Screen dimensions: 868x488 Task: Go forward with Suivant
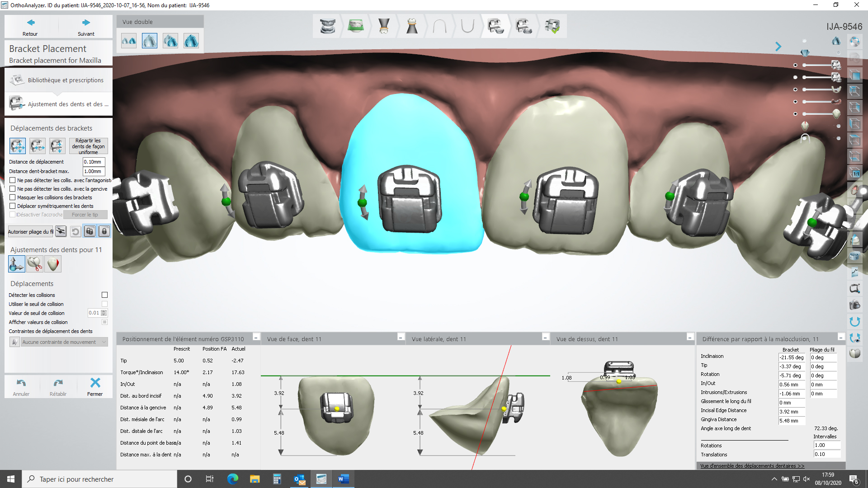[86, 27]
